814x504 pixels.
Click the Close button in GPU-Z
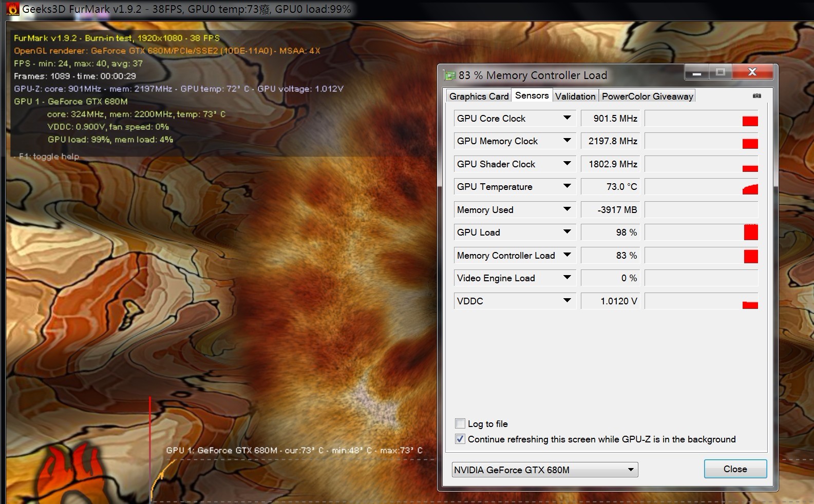click(x=735, y=469)
